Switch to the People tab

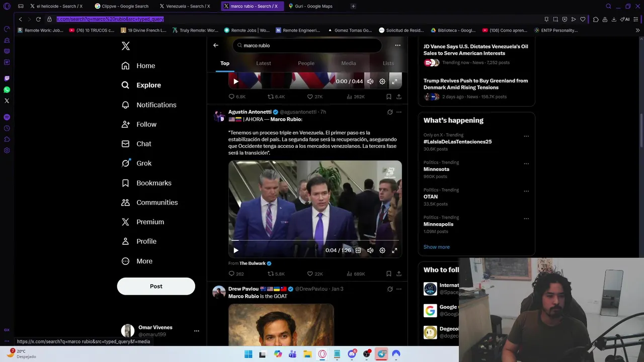(x=306, y=63)
